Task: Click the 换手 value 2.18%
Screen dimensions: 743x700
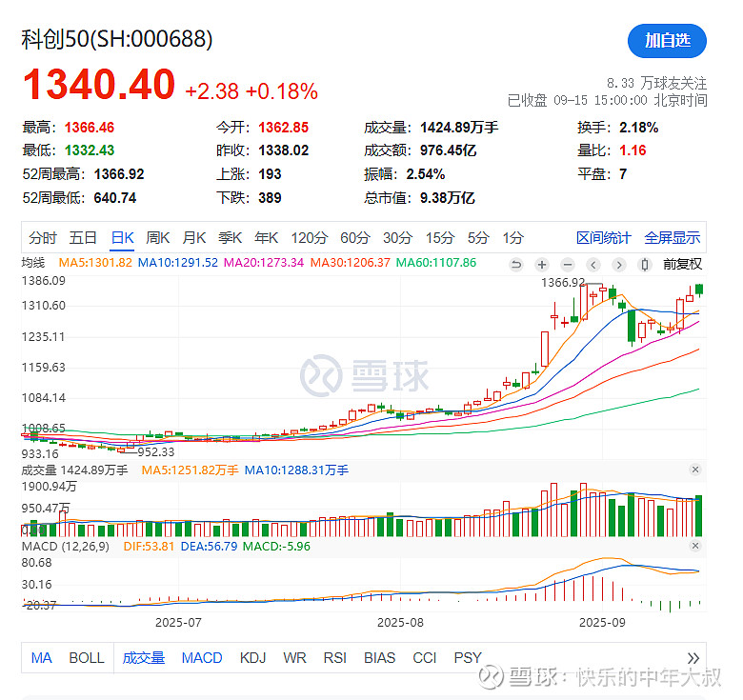Action: (x=639, y=128)
